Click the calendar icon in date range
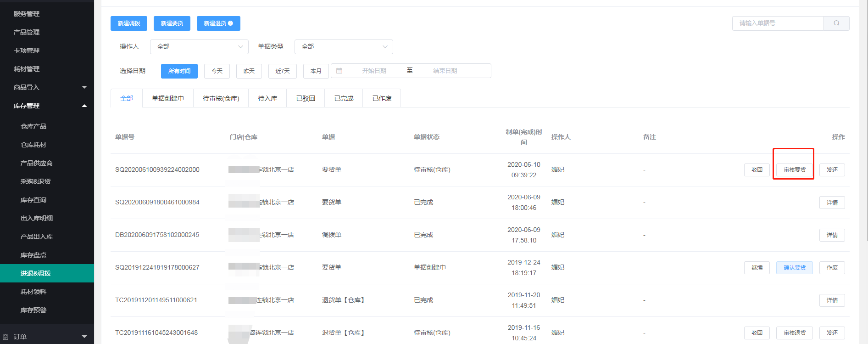This screenshot has height=344, width=868. (x=339, y=71)
